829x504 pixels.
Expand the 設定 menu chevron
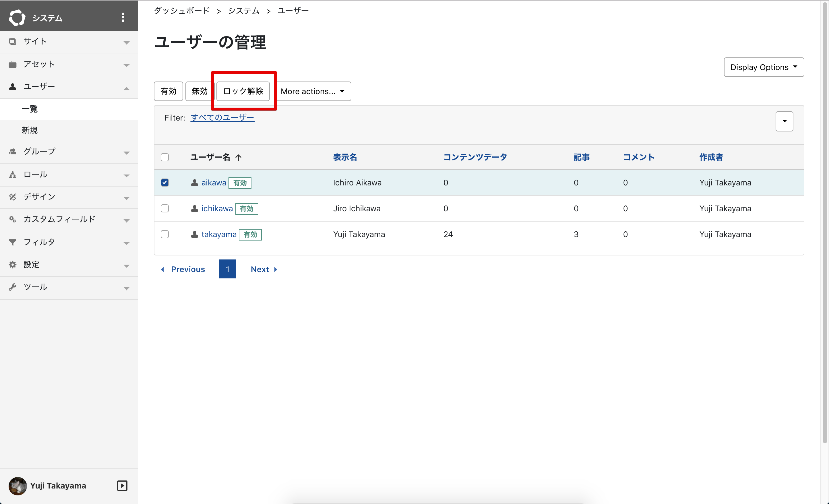tap(127, 266)
